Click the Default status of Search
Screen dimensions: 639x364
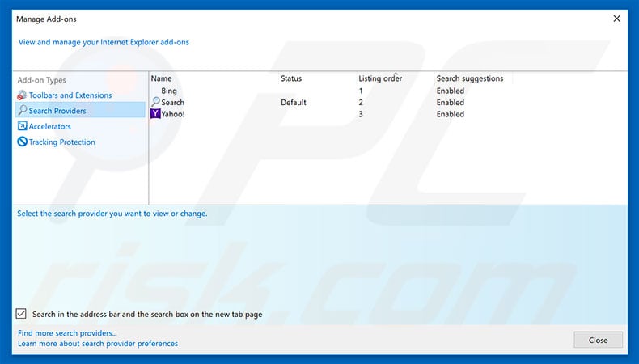(294, 102)
